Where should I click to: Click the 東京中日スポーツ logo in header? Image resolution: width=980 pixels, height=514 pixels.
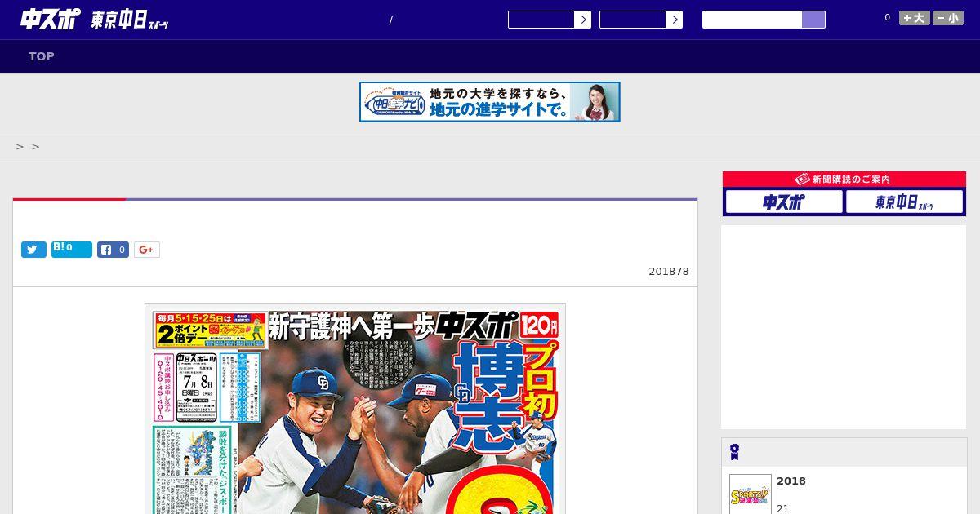[130, 20]
